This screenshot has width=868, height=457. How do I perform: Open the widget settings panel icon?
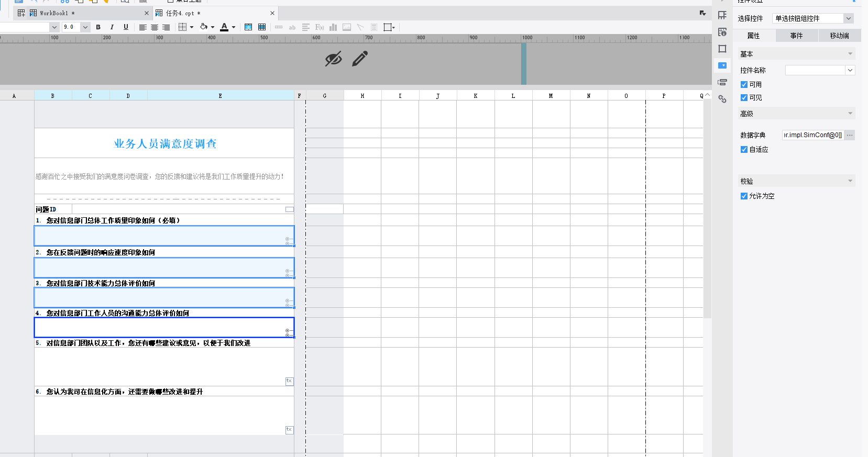click(722, 65)
